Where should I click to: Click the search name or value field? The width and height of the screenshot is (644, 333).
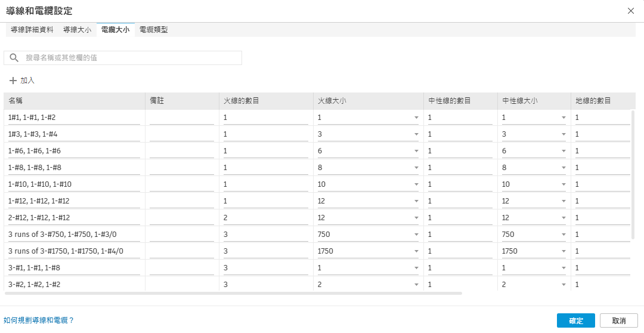tap(131, 58)
